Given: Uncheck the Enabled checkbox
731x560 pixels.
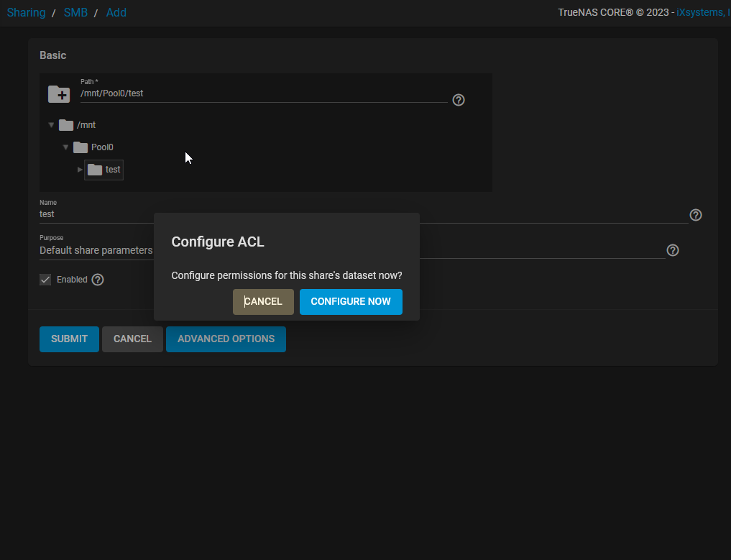Looking at the screenshot, I should click(45, 279).
